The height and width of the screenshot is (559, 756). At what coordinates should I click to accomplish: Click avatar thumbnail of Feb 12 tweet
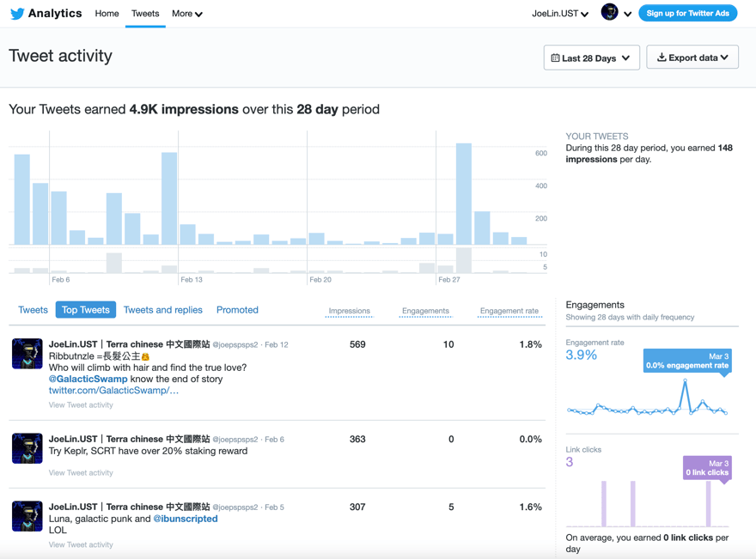coord(27,354)
